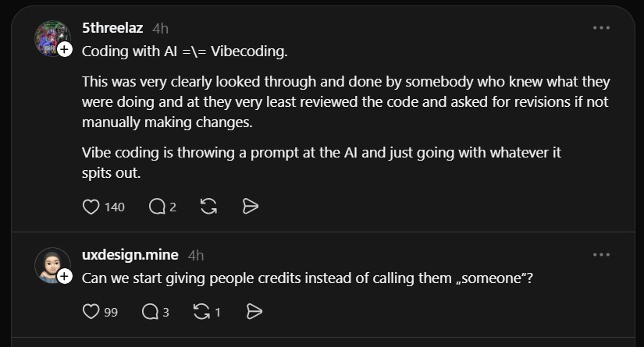Share the uxdesign.mine reply
Viewport: 644px width, 347px height.
coord(253,312)
